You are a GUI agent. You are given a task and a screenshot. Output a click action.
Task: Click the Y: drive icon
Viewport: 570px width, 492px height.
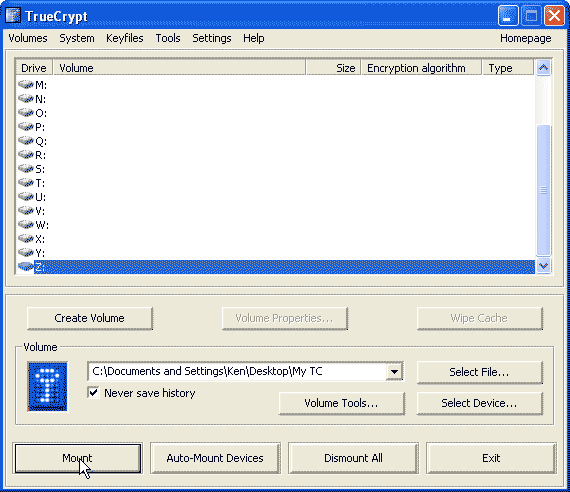26,253
